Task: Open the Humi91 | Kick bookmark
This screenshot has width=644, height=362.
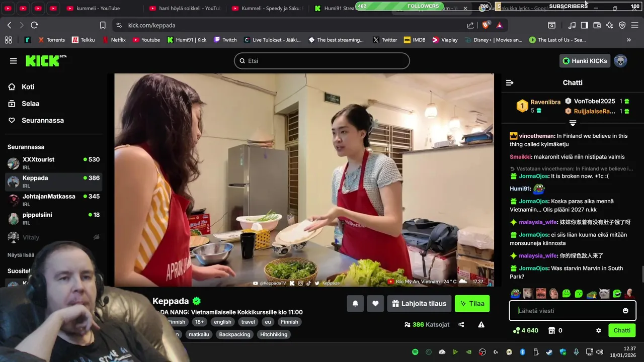Action: pyautogui.click(x=187, y=40)
